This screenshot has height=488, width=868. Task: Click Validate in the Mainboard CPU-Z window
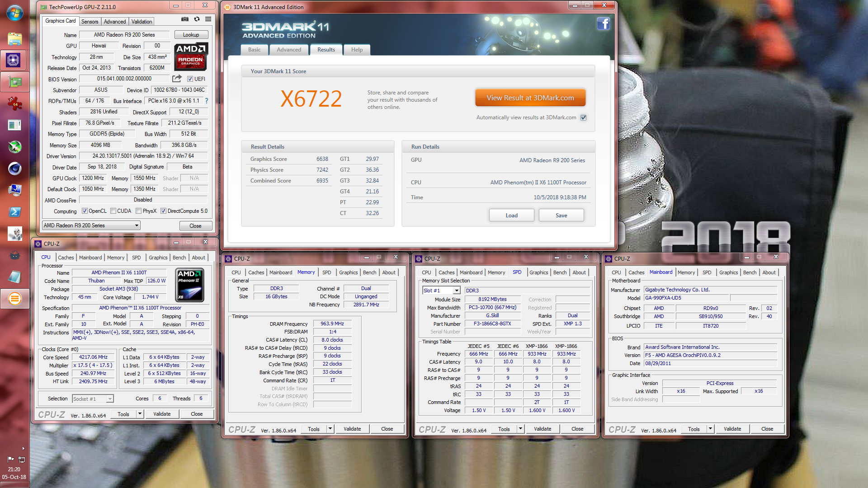tap(732, 429)
